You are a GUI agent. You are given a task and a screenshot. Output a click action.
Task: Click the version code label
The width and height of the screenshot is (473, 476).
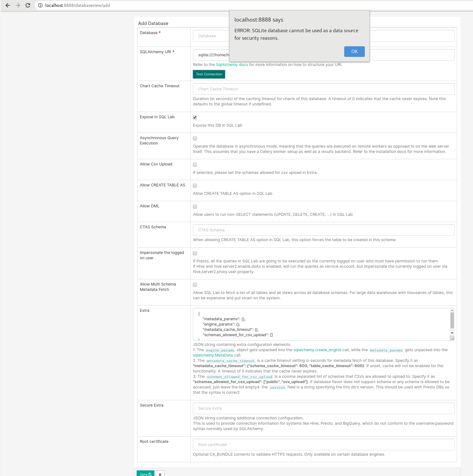point(278,387)
